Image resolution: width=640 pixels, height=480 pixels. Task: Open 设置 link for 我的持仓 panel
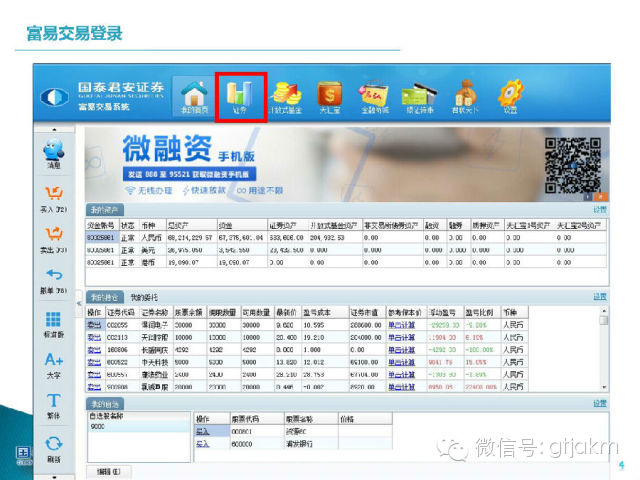pyautogui.click(x=600, y=297)
